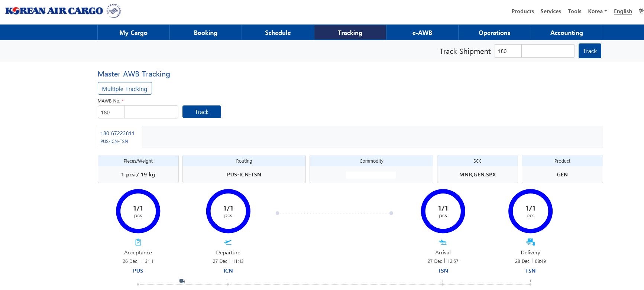
Task: Open the Korea region dropdown
Action: [x=598, y=11]
